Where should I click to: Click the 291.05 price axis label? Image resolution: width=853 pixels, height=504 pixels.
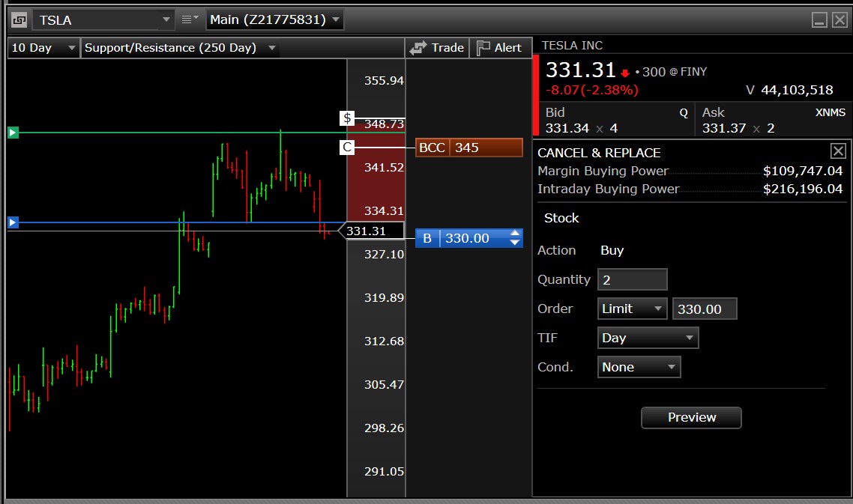tap(384, 471)
